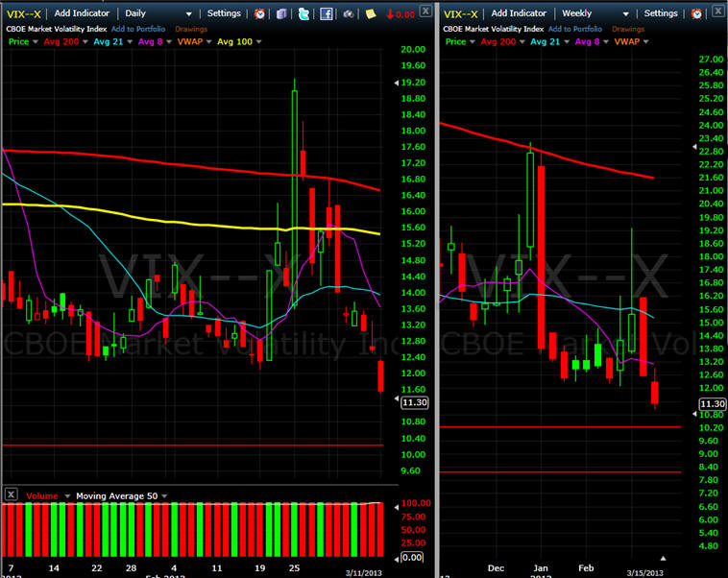Click the red down arrow price change indicator

[400, 13]
